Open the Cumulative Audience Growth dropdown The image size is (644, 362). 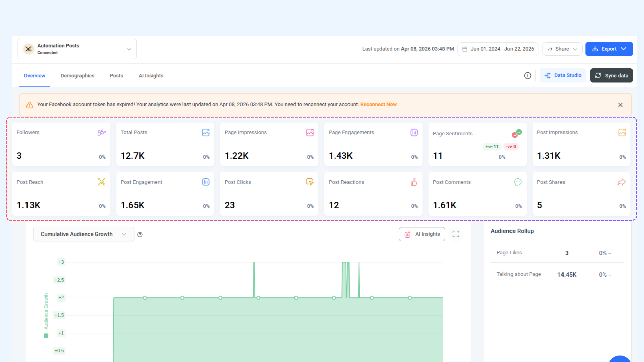click(84, 234)
